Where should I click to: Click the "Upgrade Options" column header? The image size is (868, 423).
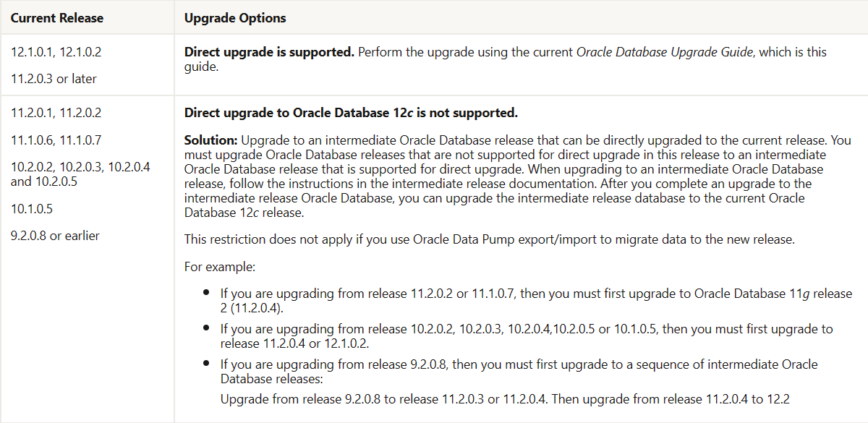(235, 18)
